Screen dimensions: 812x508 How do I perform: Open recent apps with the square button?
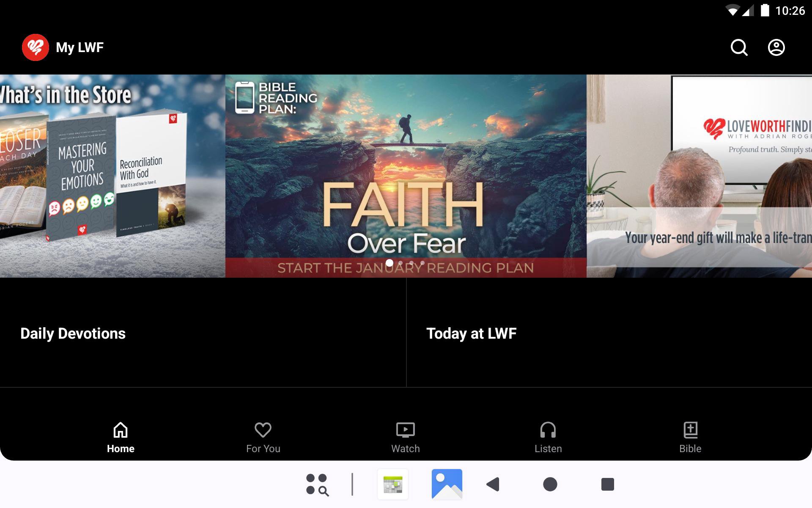coord(607,484)
